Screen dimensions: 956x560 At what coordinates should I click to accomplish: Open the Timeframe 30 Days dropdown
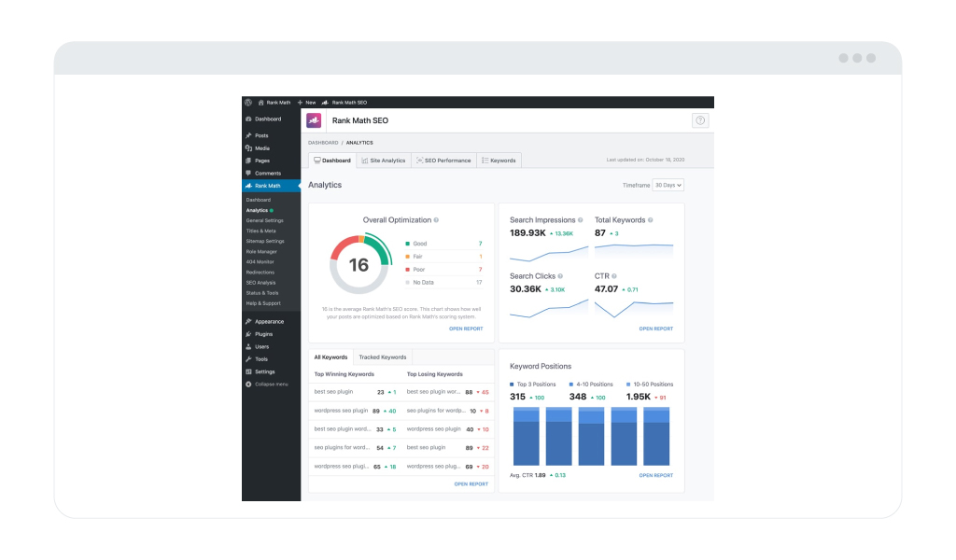pos(668,185)
